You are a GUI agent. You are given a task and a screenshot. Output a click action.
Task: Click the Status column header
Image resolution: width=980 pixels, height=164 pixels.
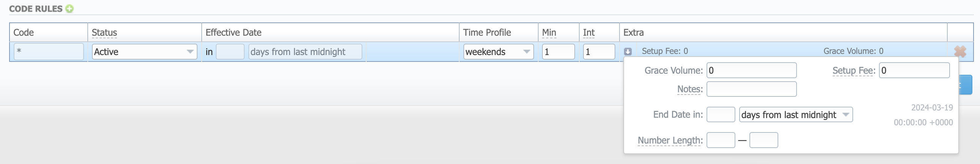pos(104,33)
